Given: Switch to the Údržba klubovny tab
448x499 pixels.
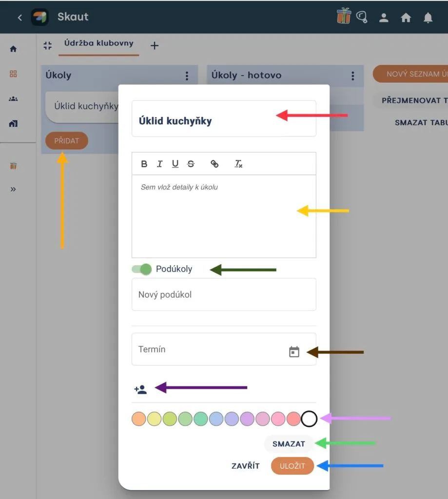Looking at the screenshot, I should tap(98, 43).
